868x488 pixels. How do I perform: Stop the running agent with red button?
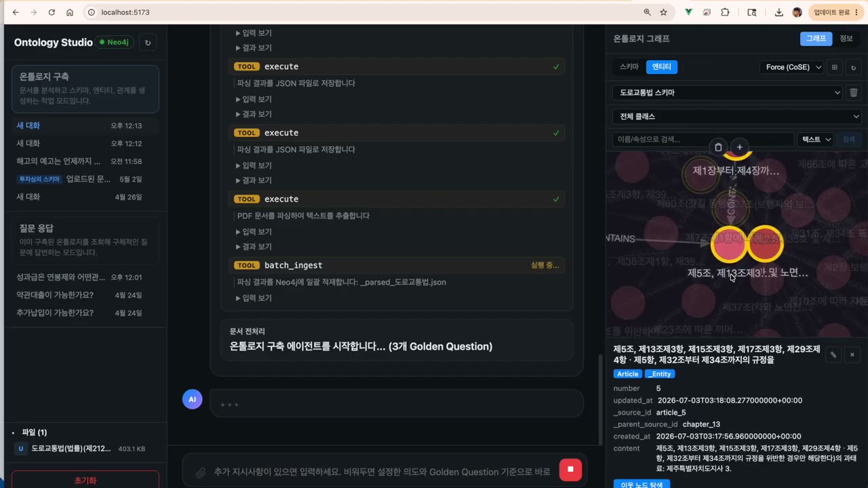click(570, 469)
